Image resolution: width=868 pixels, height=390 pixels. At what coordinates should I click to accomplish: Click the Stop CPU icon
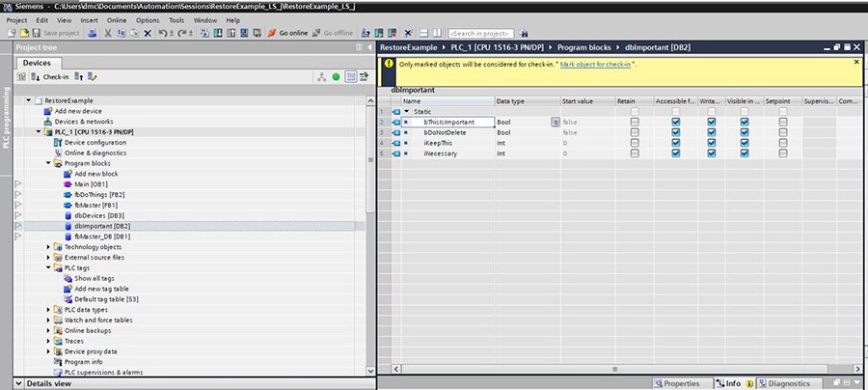(393, 33)
